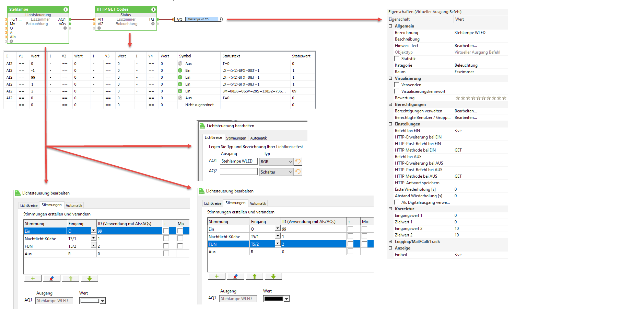This screenshot has height=311, width=644.
Task: Click the eraser icon in the right Stimmungen dialog
Action: click(x=236, y=276)
